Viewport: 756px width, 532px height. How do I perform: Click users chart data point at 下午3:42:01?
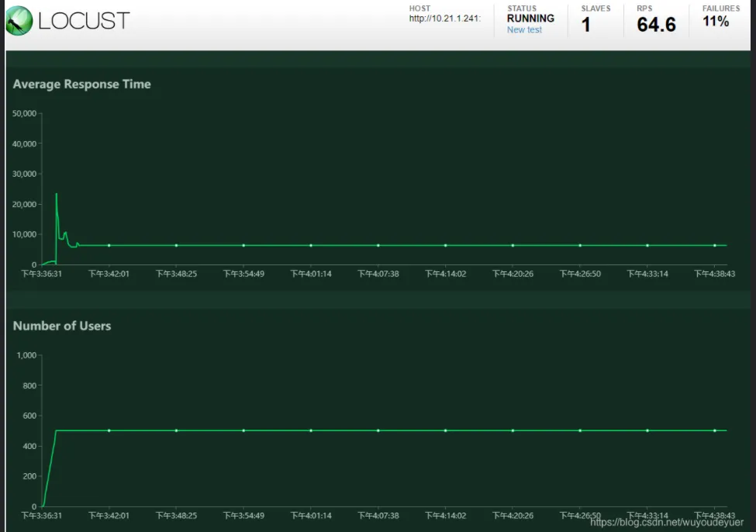pos(109,430)
